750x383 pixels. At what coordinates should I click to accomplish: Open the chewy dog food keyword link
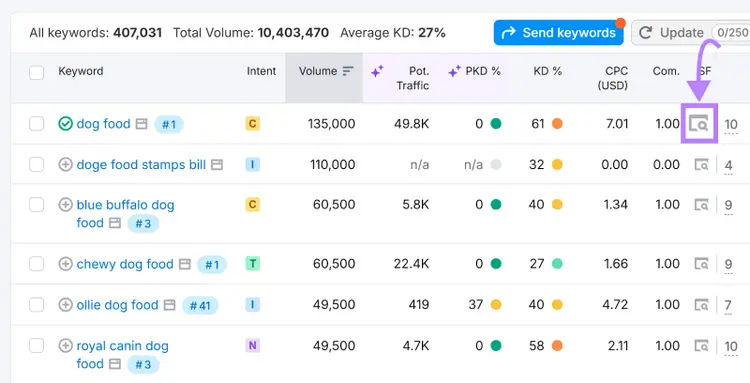[x=125, y=263]
